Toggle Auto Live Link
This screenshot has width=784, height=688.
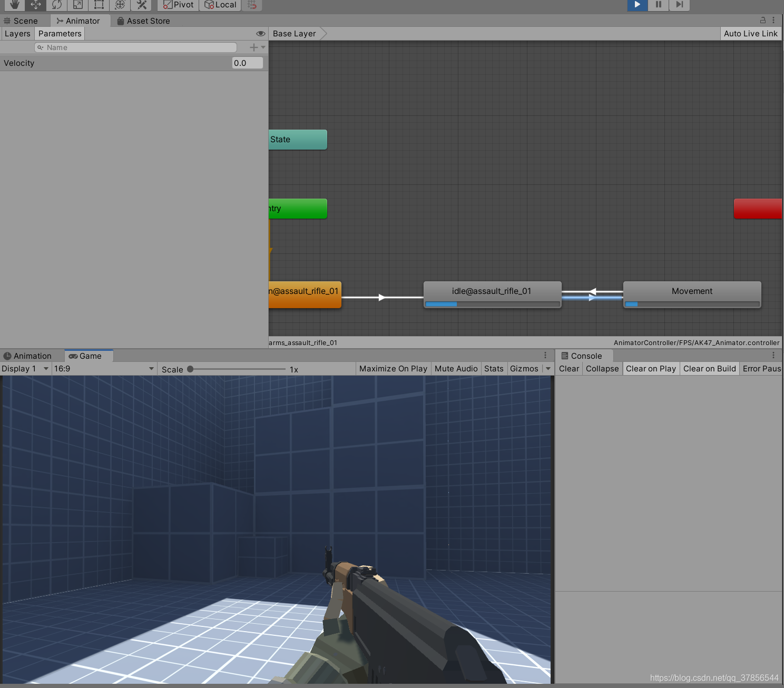(x=750, y=34)
